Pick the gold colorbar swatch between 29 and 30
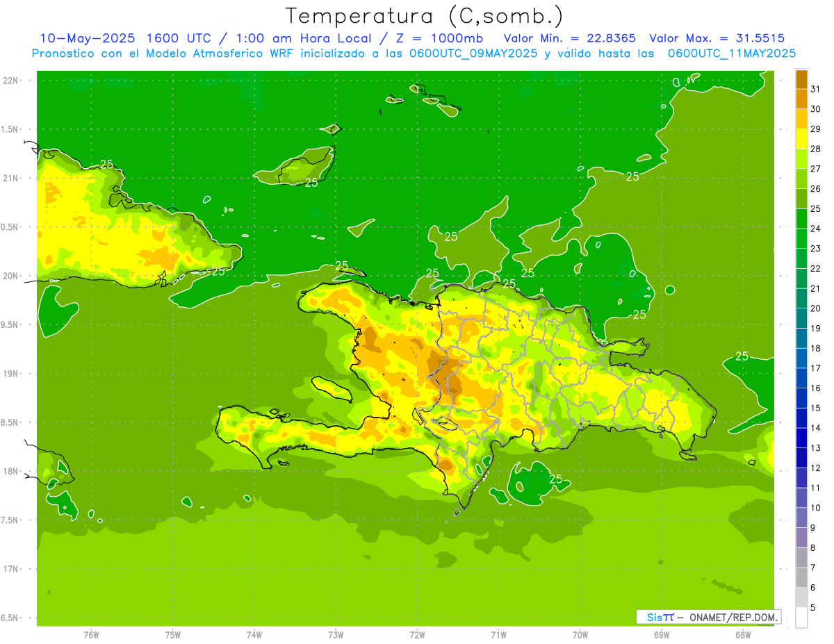Image resolution: width=834 pixels, height=644 pixels. [x=801, y=119]
